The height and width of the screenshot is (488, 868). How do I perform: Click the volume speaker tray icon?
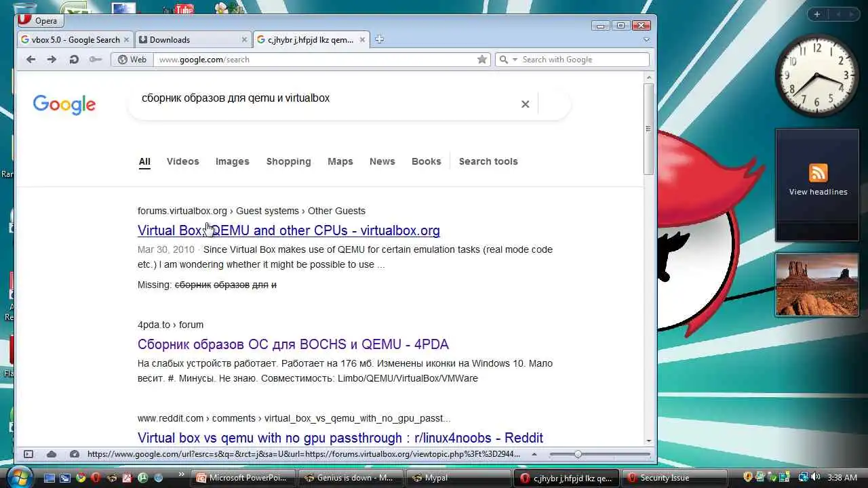coord(814,477)
